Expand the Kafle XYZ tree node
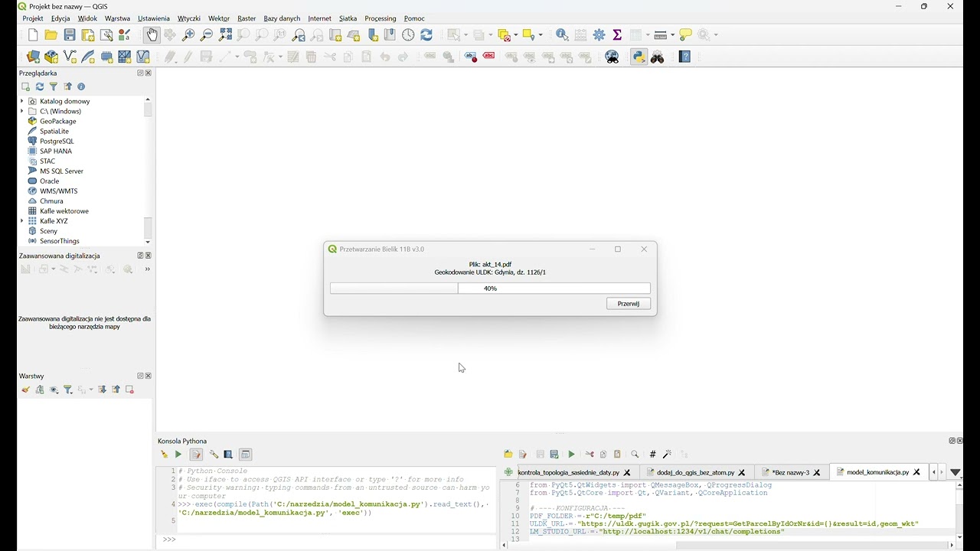The width and height of the screenshot is (980, 551). [x=22, y=221]
